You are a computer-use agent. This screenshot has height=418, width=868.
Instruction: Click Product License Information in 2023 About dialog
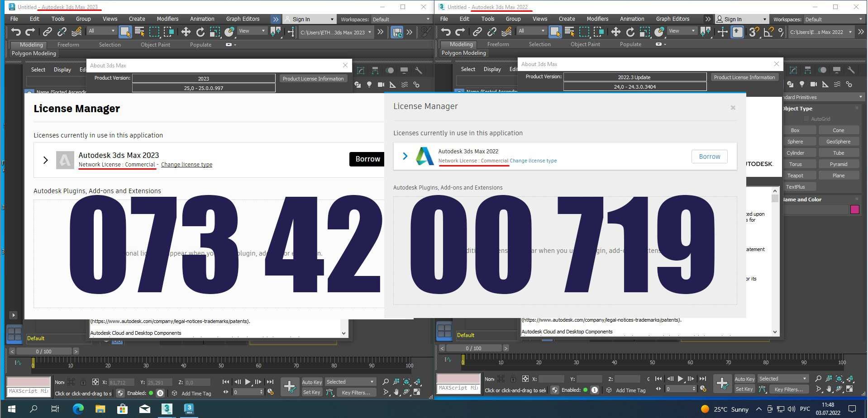tap(313, 79)
